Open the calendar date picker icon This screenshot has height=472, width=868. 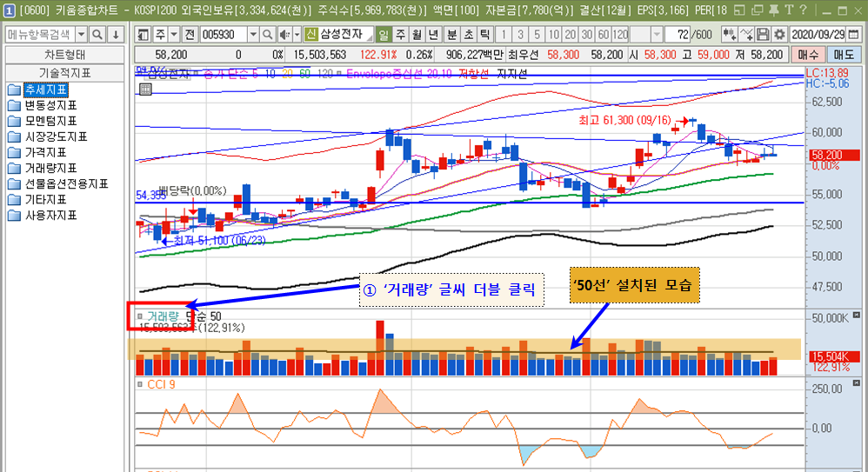[x=853, y=35]
